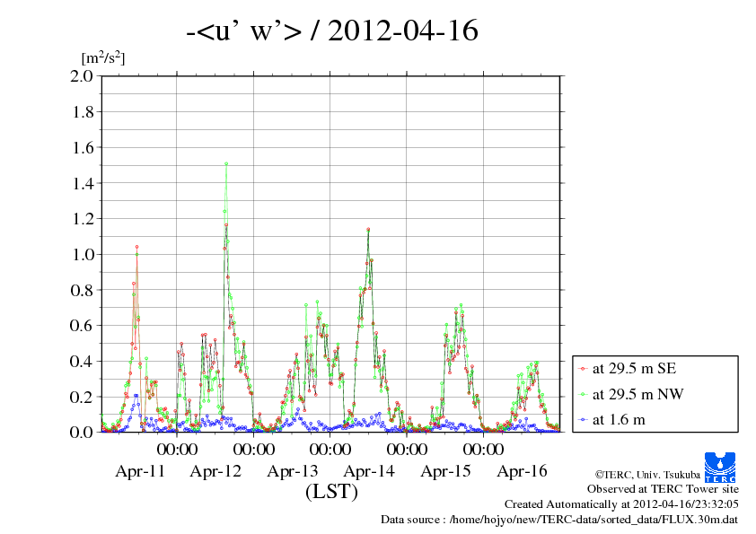
Task: Click y-axis tick label 0.6
Action: point(82,325)
